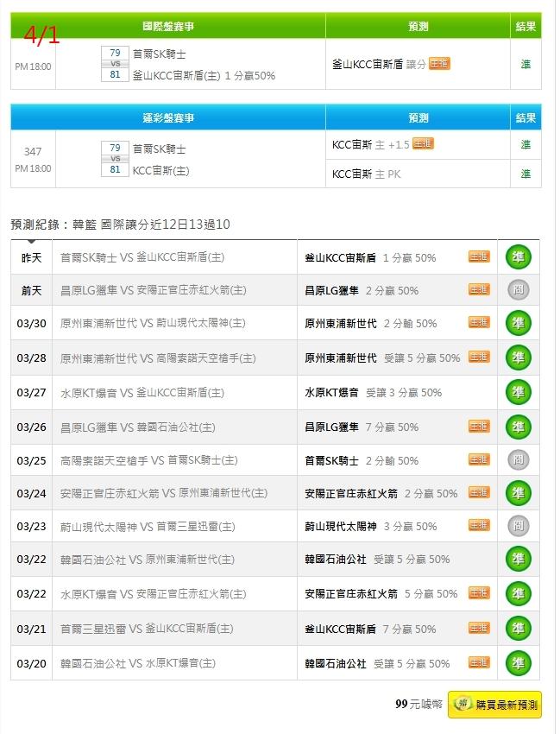This screenshot has width=560, height=734.
Task: Click the green 準 icon for 03/30 game
Action: [519, 323]
